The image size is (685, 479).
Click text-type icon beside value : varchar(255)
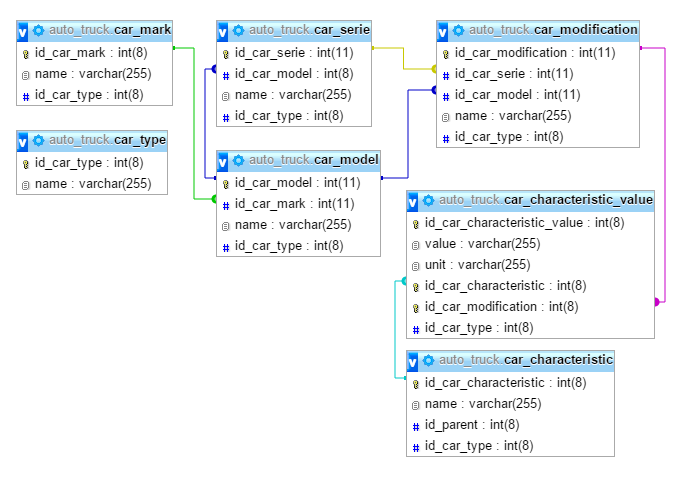tap(415, 245)
